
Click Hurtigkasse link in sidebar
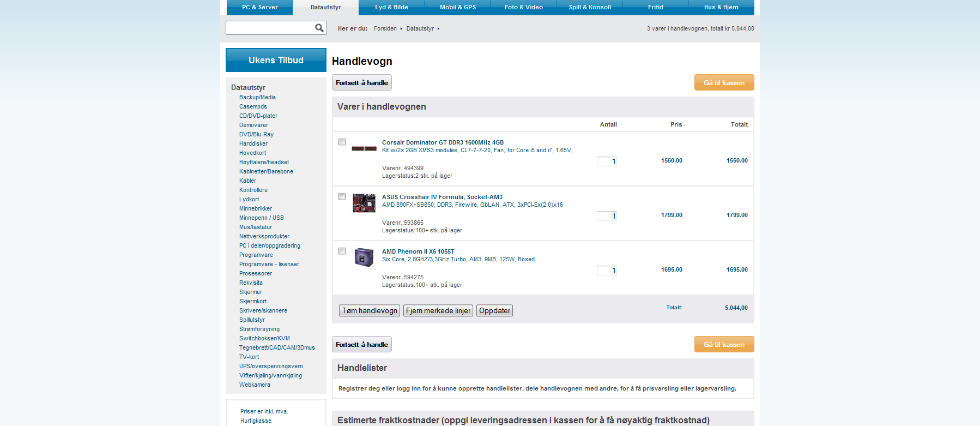pyautogui.click(x=256, y=421)
